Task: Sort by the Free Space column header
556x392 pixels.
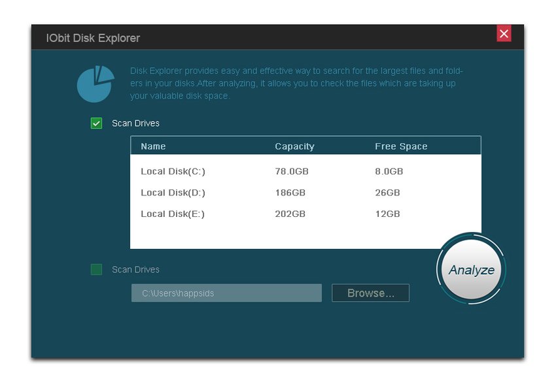Action: point(401,146)
